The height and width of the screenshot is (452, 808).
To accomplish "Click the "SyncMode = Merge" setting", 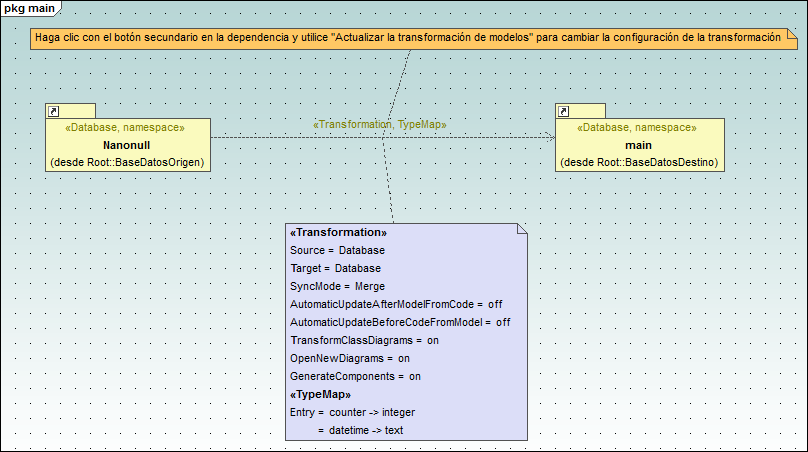I will 330,286.
